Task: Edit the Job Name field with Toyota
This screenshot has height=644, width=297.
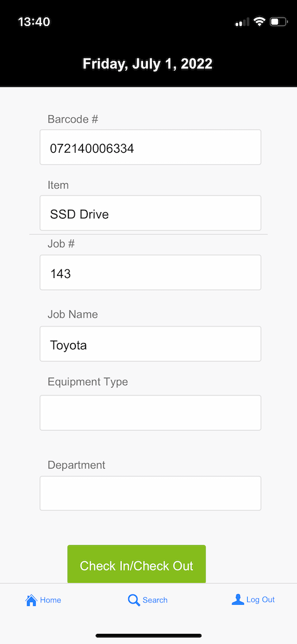Action: point(150,344)
